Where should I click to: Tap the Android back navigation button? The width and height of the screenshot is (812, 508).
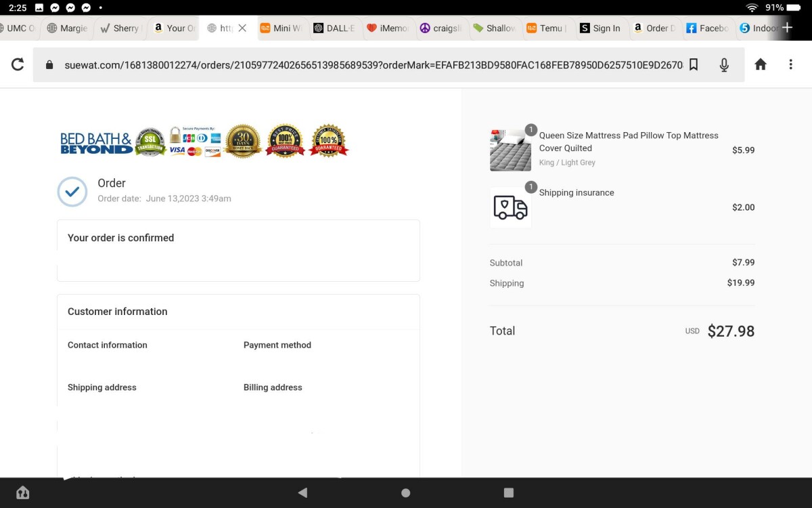[x=302, y=492]
